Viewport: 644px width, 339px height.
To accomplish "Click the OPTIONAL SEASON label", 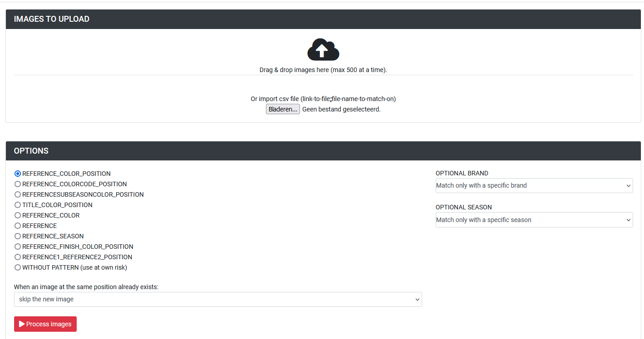I will [x=464, y=207].
